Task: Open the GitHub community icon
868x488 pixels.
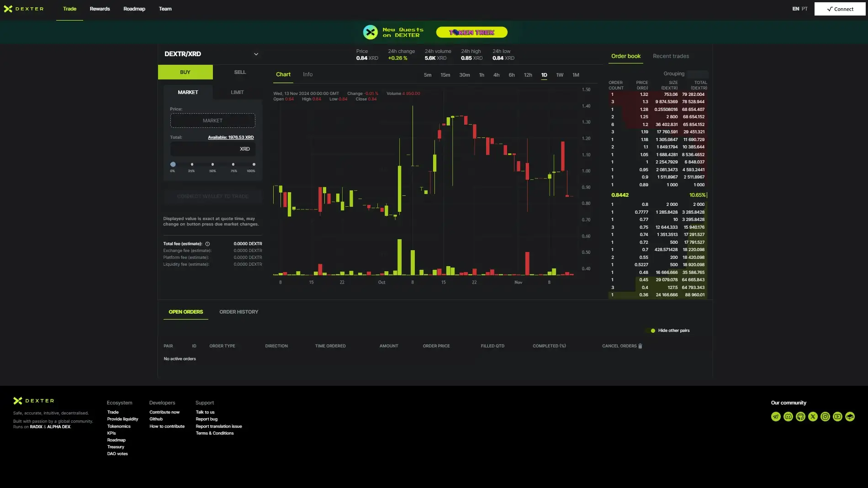Action: (800, 416)
